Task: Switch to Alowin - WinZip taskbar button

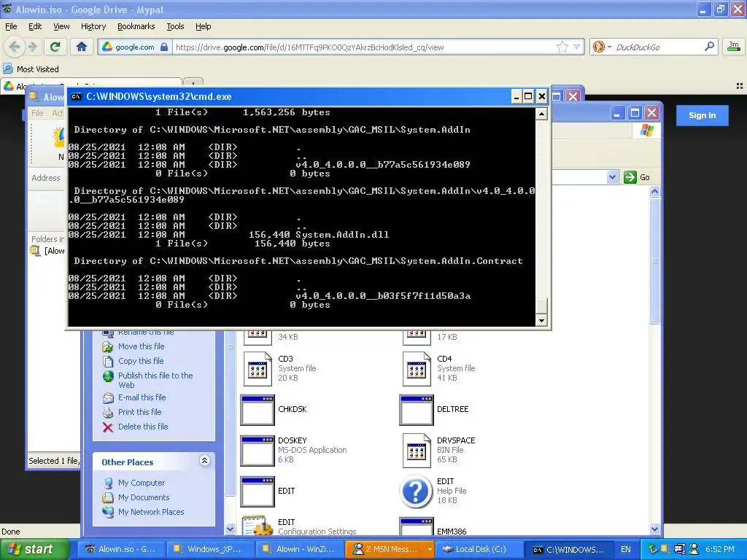Action: [x=299, y=549]
